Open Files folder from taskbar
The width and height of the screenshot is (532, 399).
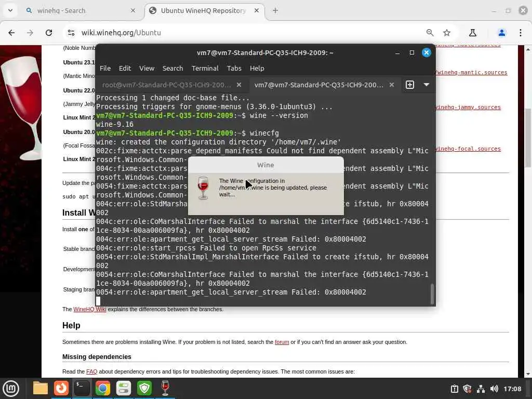tap(41, 389)
